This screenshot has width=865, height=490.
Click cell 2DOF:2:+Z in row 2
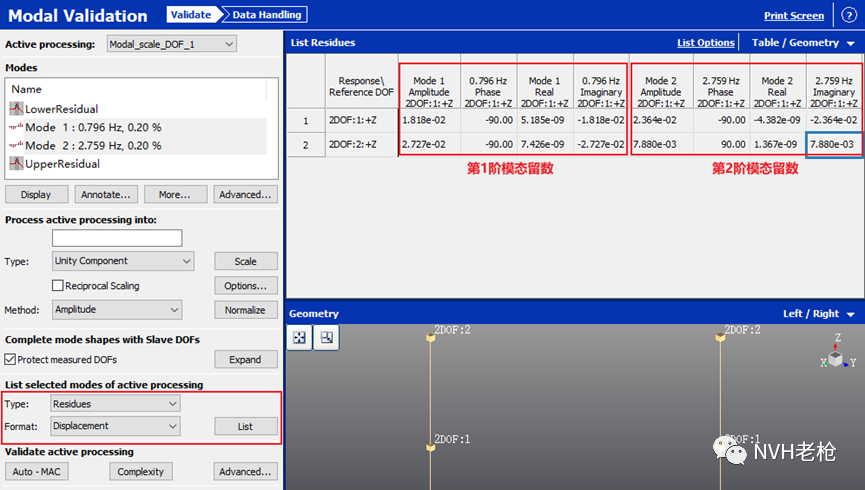click(361, 145)
